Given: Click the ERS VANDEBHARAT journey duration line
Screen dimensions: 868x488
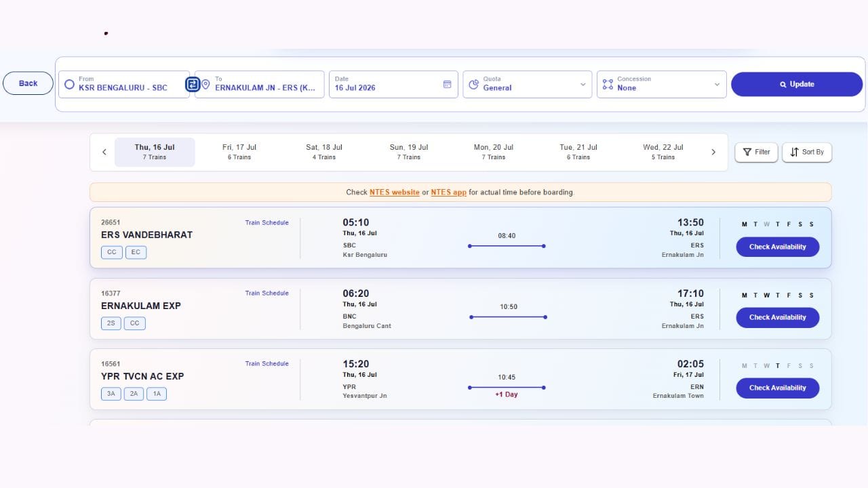Looking at the screenshot, I should coord(507,246).
